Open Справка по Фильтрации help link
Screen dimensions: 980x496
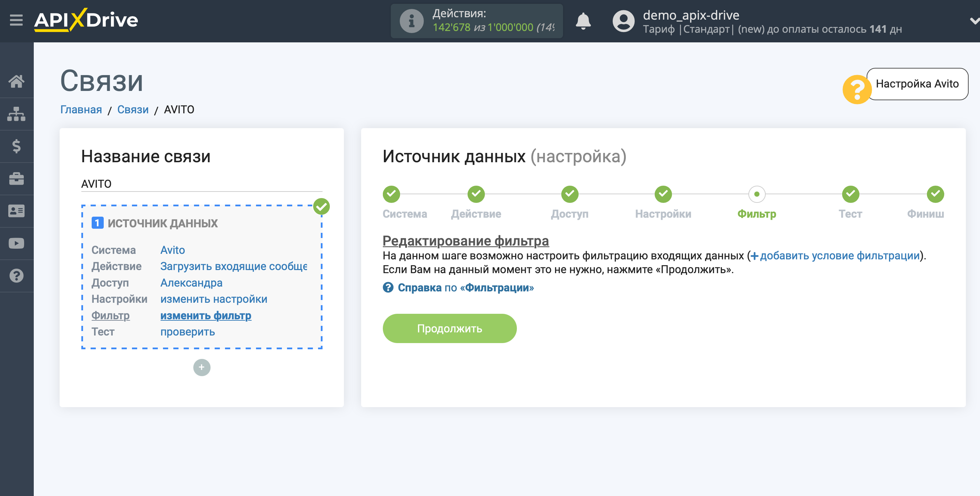[x=466, y=288]
